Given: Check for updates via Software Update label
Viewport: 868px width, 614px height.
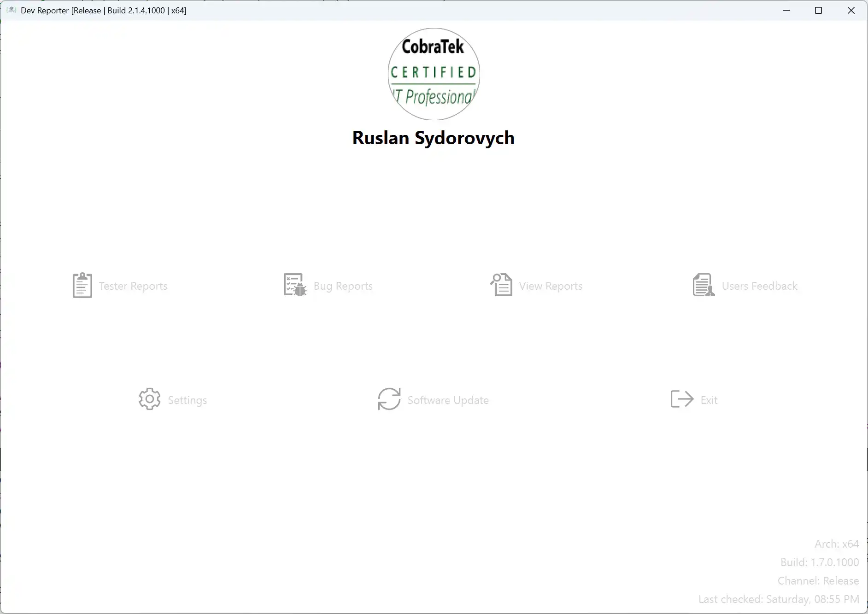Looking at the screenshot, I should [x=448, y=400].
